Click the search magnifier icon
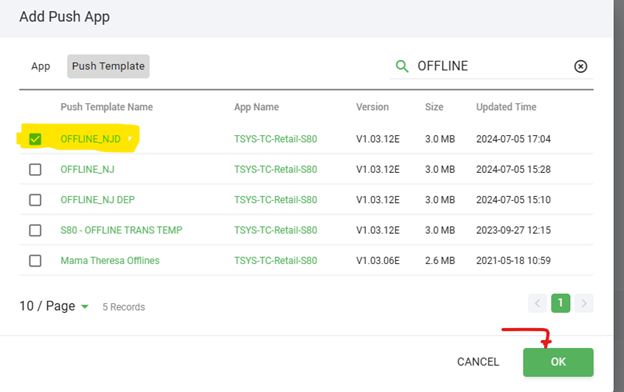The width and height of the screenshot is (624, 392). click(402, 66)
